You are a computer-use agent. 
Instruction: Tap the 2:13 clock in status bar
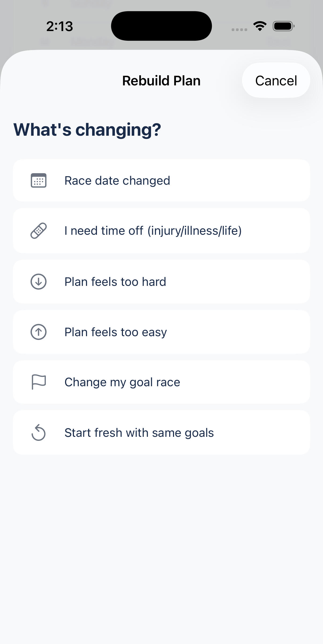(59, 26)
